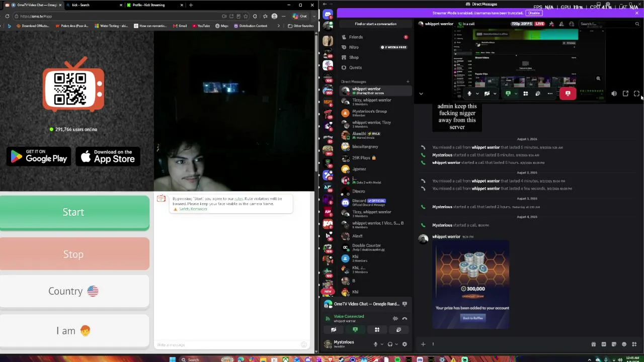Deafen audio with the headphones icon
This screenshot has height=362, width=644.
pos(389,344)
